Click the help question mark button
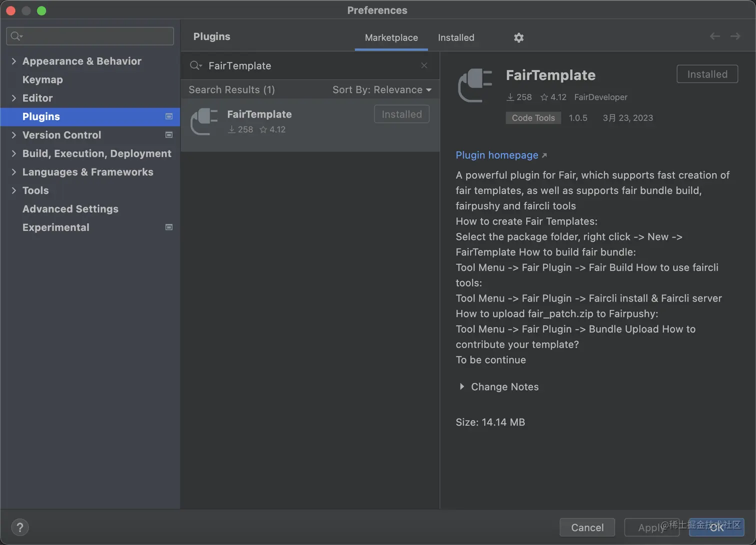 [20, 527]
